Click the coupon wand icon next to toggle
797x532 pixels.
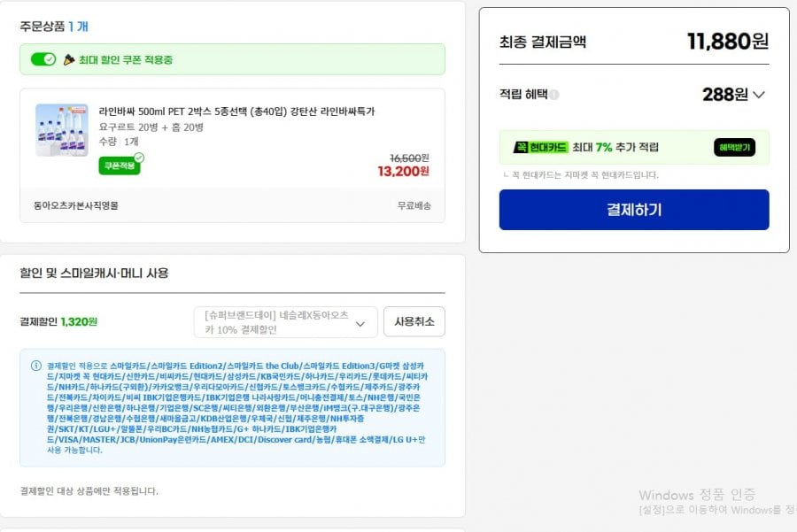(68, 60)
